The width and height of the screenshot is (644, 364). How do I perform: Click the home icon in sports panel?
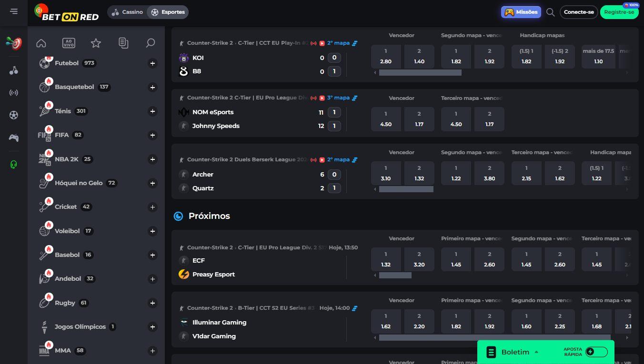(41, 43)
